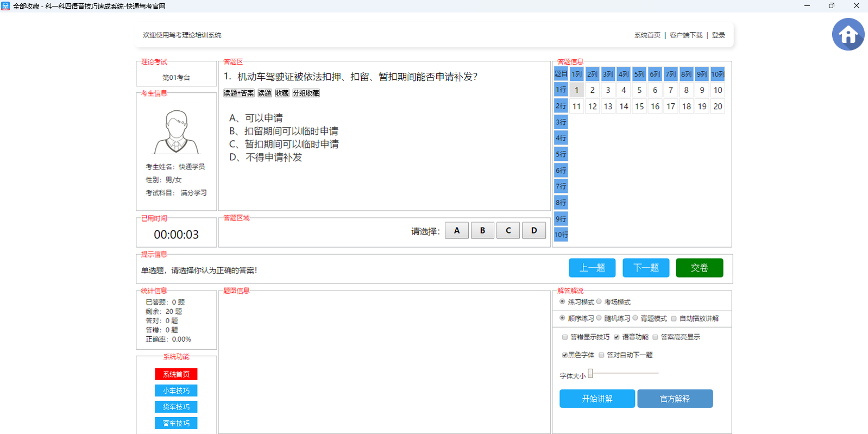This screenshot has height=434, width=868.
Task: Open 系统首页 link in header
Action: coord(647,35)
